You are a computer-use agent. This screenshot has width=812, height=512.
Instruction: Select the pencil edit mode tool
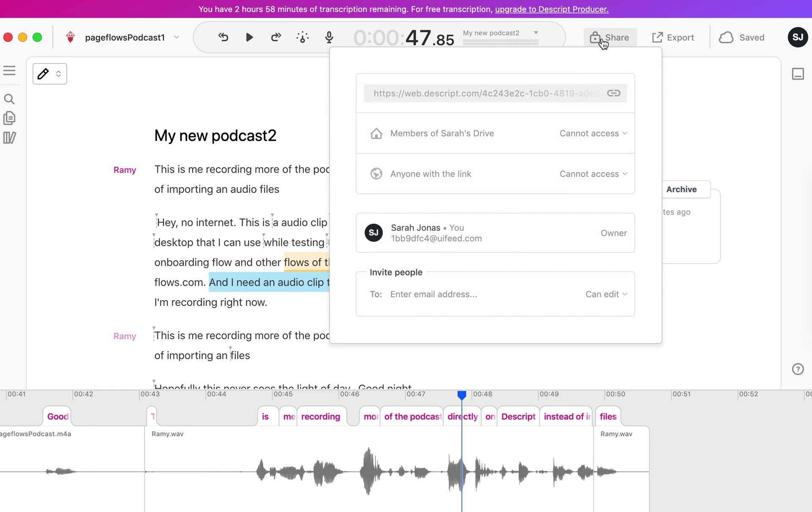43,74
